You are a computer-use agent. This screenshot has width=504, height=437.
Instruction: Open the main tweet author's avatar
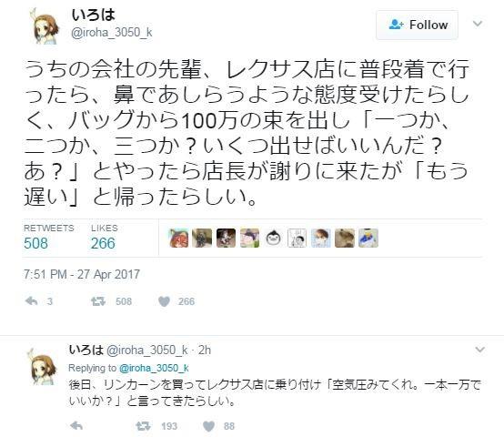[x=45, y=26]
